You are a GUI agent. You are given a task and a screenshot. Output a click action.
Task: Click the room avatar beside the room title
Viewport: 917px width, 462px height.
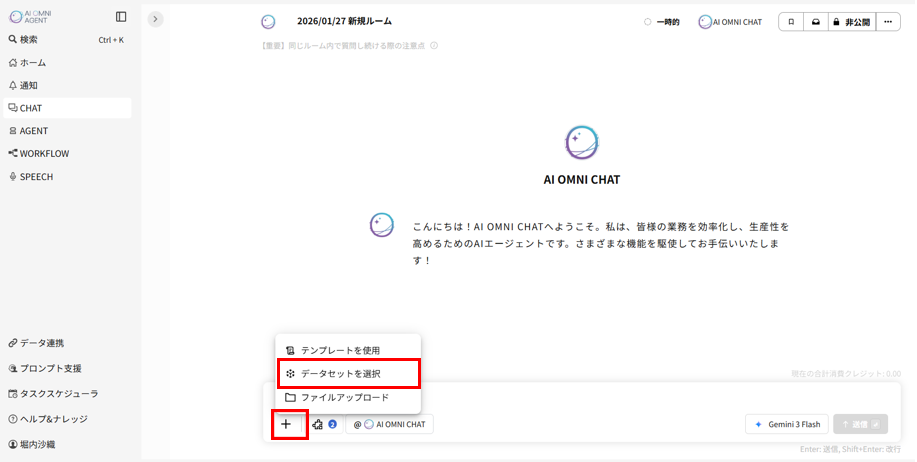tap(268, 22)
